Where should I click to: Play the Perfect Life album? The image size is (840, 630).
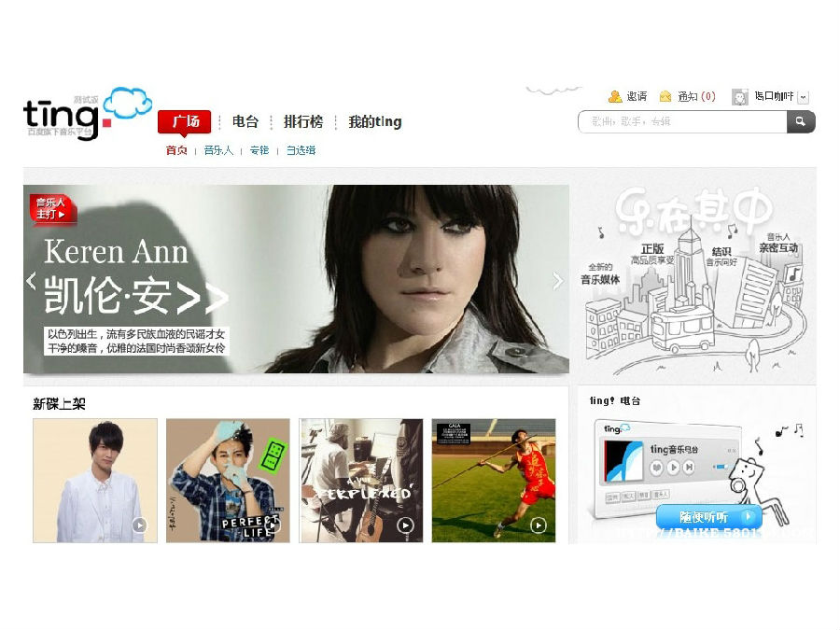(273, 525)
